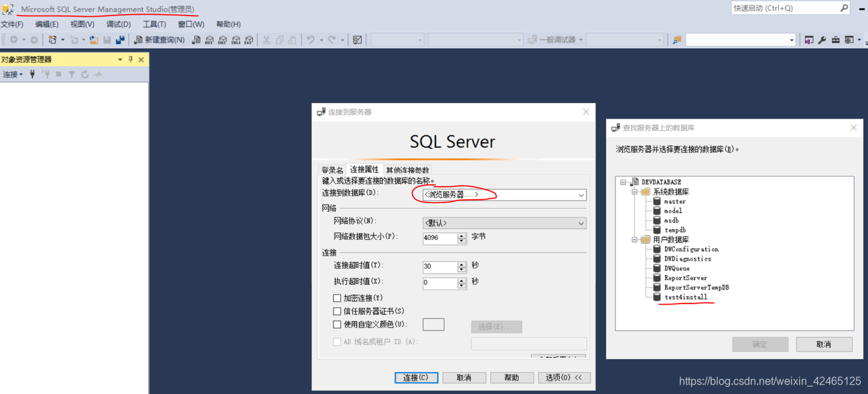Click the cut scissors toolbar icon
This screenshot has height=394, width=868.
point(267,40)
